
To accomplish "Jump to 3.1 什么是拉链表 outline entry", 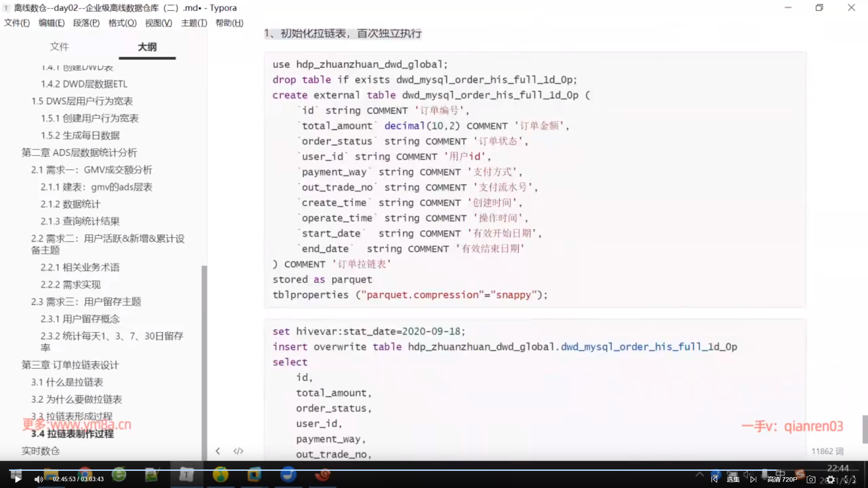I will 67,382.
